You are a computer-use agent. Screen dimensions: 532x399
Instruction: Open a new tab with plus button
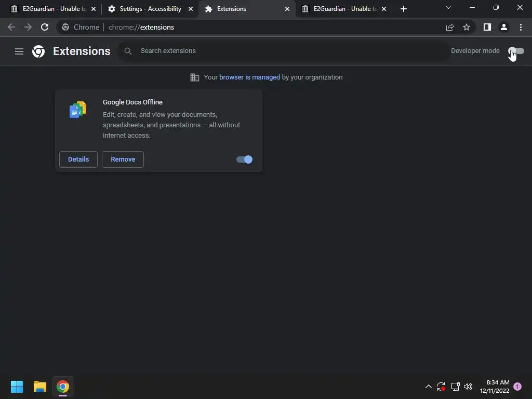click(403, 9)
